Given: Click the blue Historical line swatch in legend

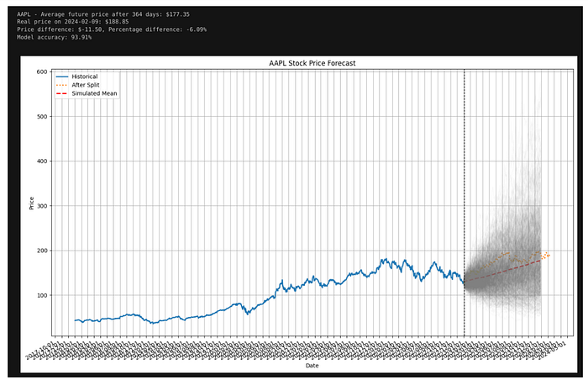Looking at the screenshot, I should pyautogui.click(x=60, y=77).
